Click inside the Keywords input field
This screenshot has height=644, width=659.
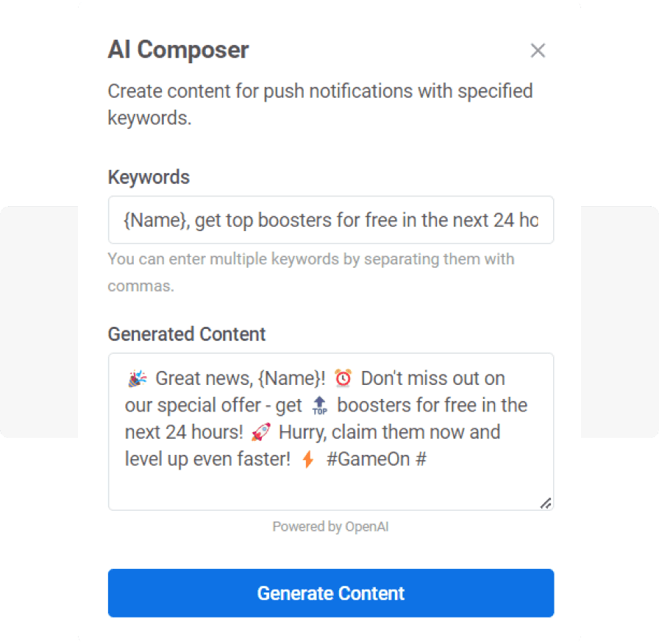coord(331,220)
